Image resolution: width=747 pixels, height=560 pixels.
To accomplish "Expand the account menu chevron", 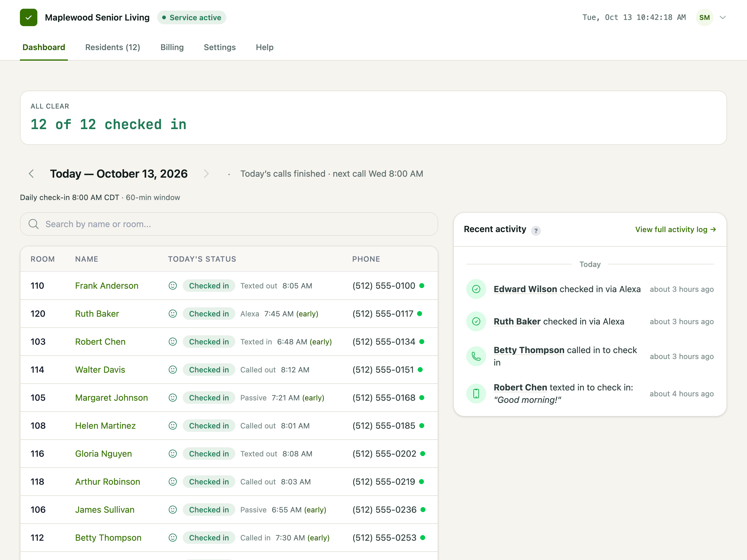I will pos(723,17).
